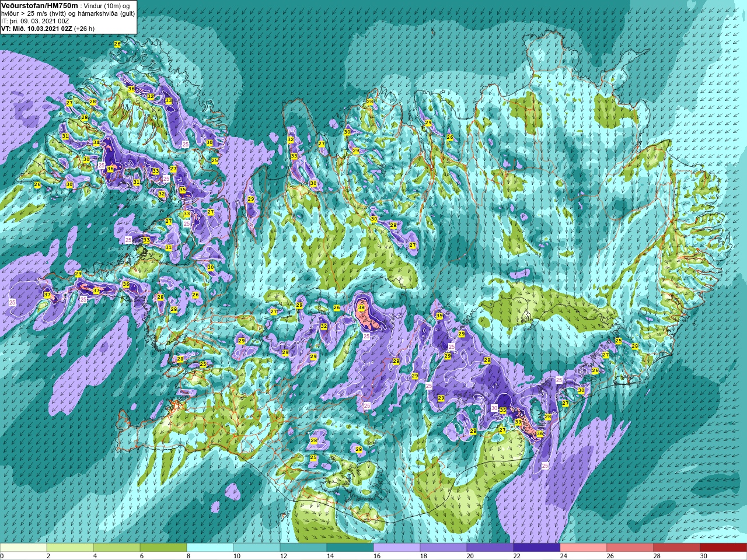Click the 8–10 m/s light cyan legend swatch
The width and height of the screenshot is (747, 560).
coord(210,548)
